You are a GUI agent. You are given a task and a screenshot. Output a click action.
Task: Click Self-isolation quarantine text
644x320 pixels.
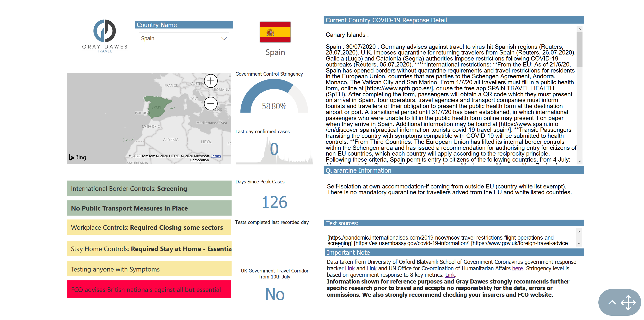449,189
